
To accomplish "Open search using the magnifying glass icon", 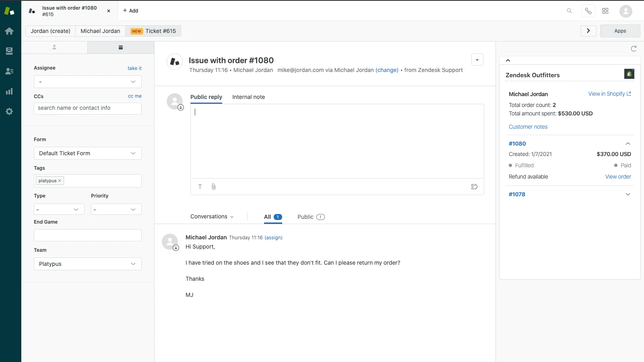I will tap(569, 11).
